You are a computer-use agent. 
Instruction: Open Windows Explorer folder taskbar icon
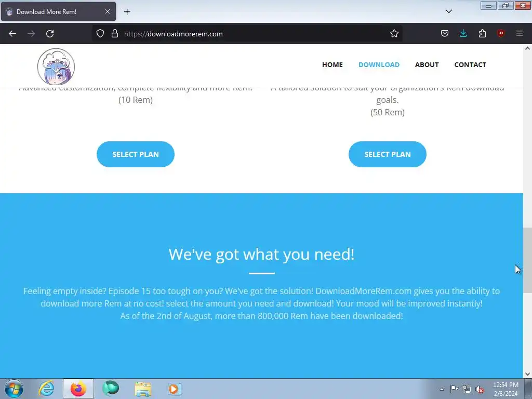click(x=143, y=389)
